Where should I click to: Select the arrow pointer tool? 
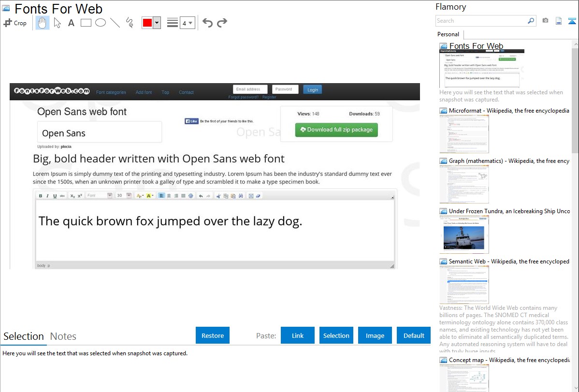[x=57, y=23]
